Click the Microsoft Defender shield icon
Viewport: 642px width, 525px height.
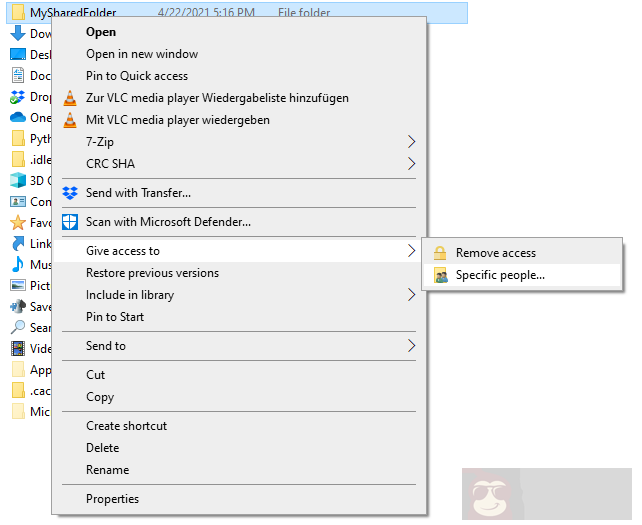coord(70,222)
